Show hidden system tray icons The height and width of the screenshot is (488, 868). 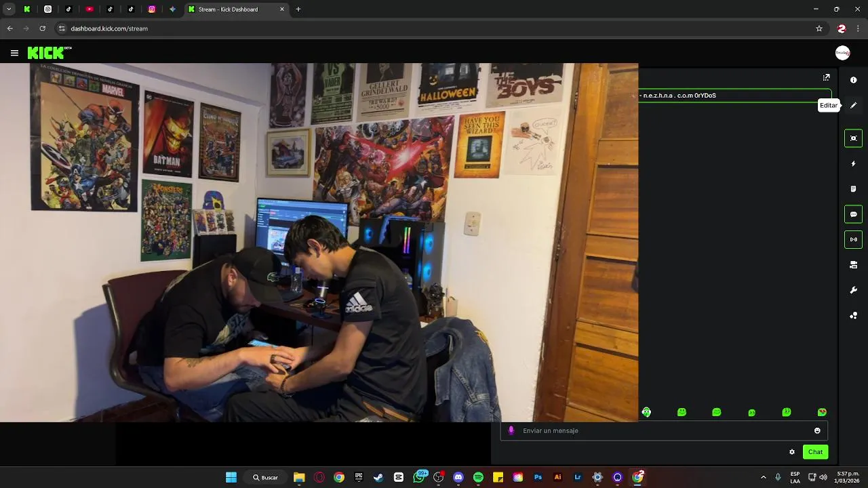(x=764, y=477)
